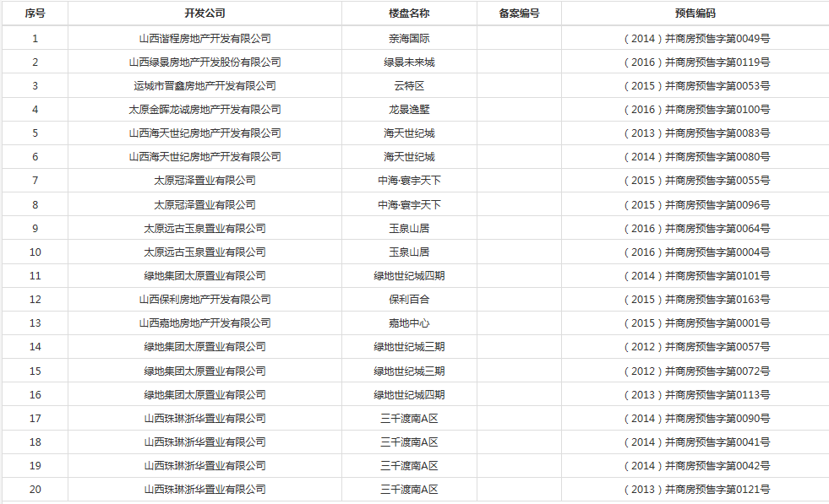
Task: Select pre-sale code (2012)并商房预售字第0057号
Action: click(695, 347)
